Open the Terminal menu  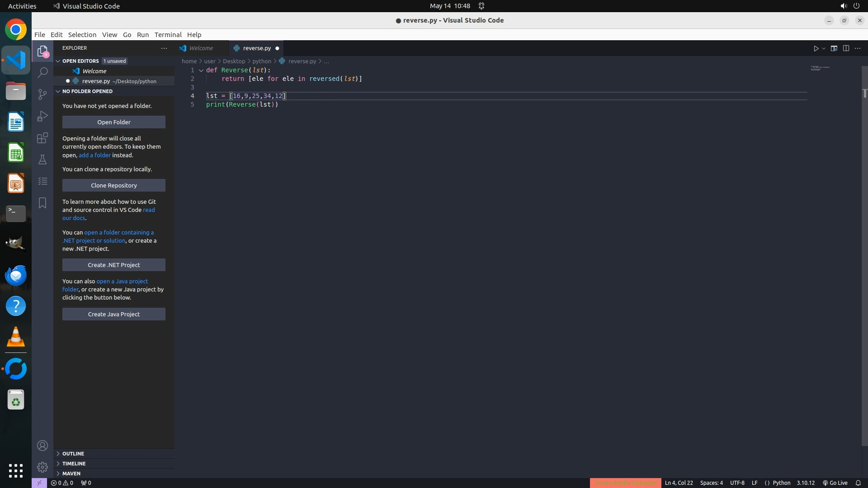[168, 35]
